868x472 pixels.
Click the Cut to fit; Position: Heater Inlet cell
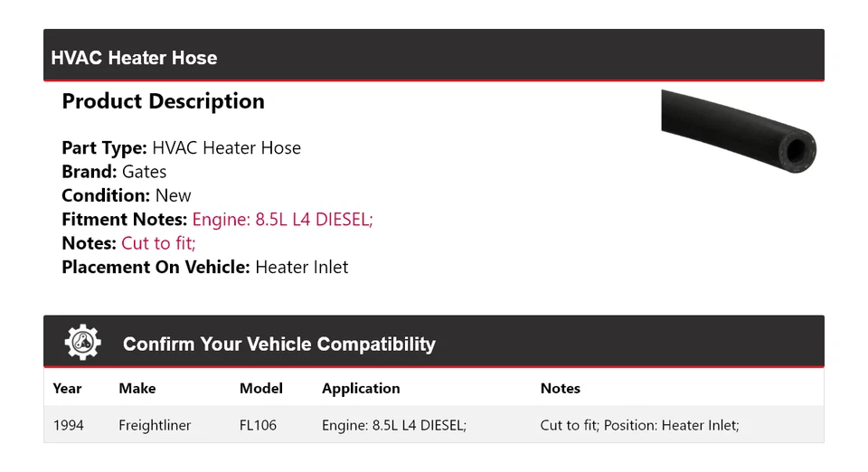(x=639, y=425)
